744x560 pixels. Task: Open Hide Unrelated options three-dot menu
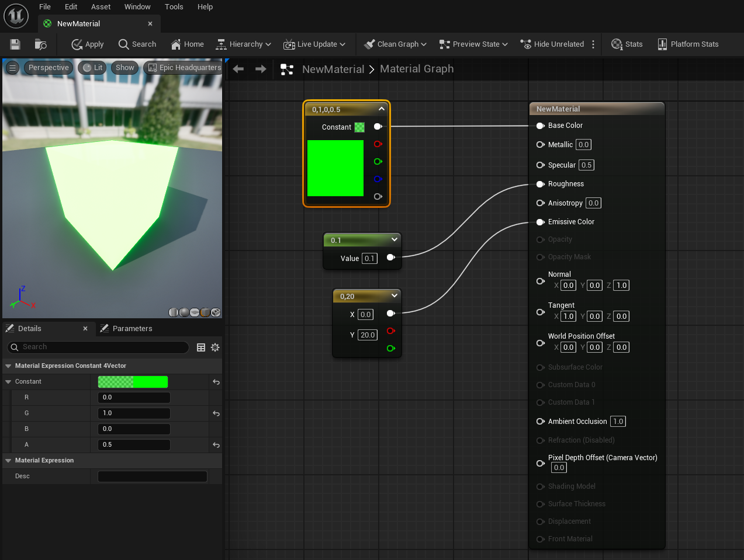click(593, 44)
